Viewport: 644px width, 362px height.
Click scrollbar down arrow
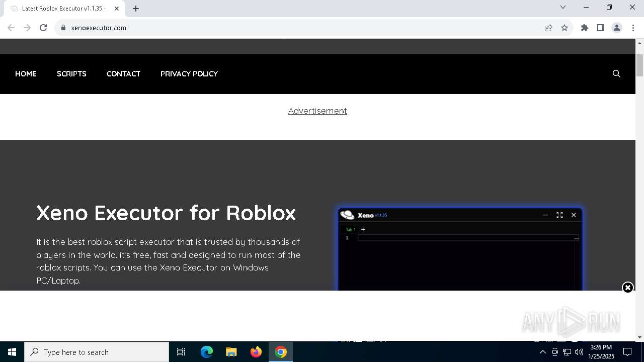click(x=639, y=337)
